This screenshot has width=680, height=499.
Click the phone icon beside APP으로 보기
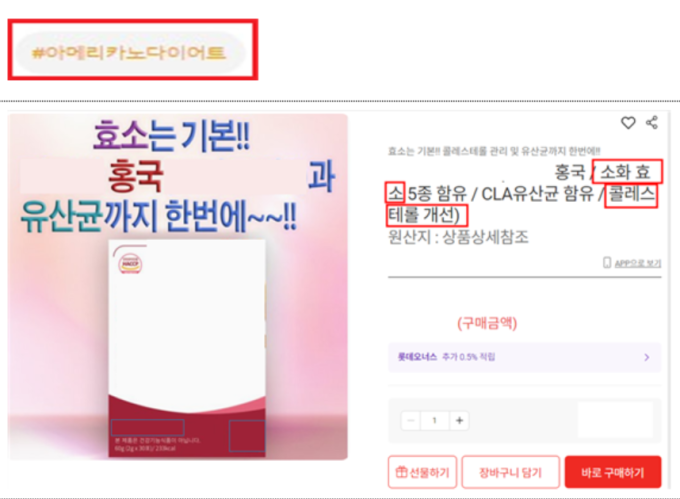[x=607, y=262]
